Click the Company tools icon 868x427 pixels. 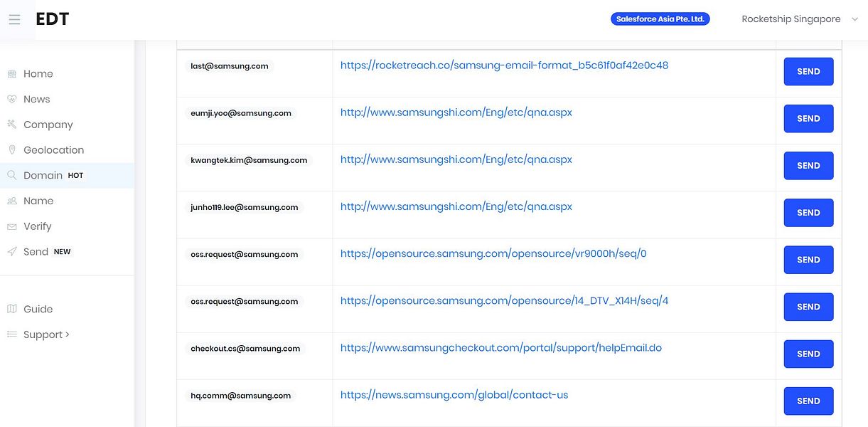11,125
